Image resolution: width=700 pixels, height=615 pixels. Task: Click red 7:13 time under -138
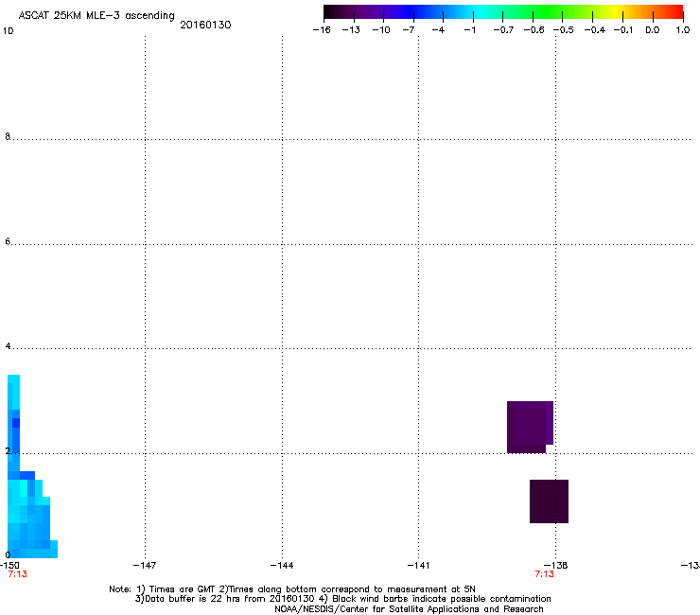(x=544, y=574)
